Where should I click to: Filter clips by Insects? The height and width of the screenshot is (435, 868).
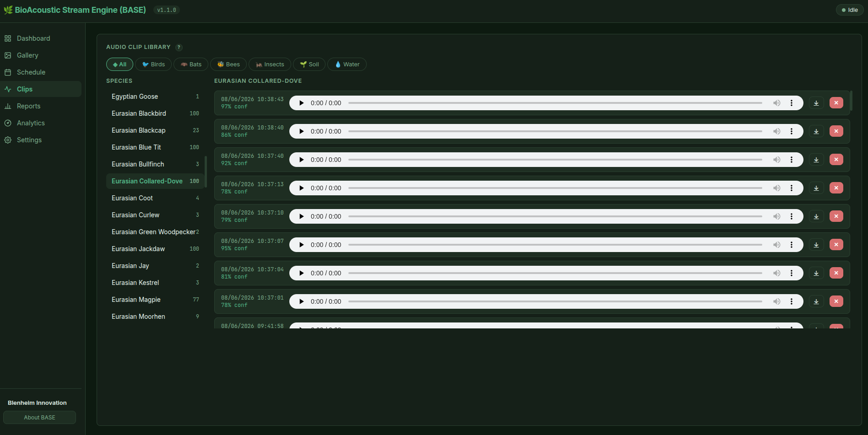click(x=270, y=64)
